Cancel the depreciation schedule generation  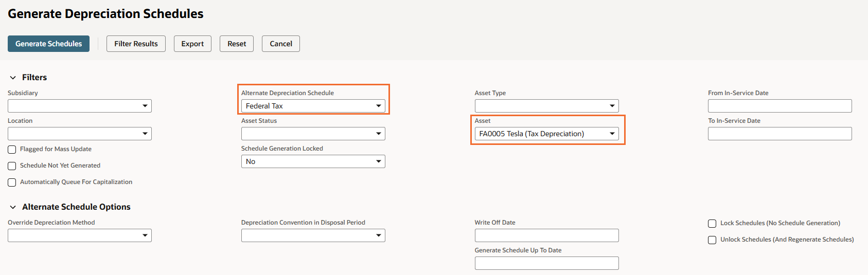click(x=281, y=44)
